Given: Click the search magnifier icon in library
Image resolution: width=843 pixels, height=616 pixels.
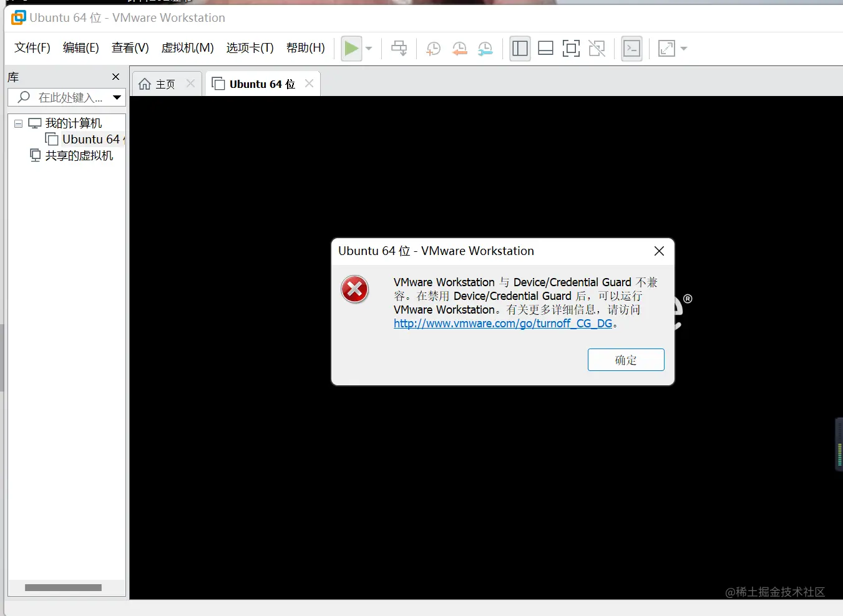Looking at the screenshot, I should coord(24,97).
